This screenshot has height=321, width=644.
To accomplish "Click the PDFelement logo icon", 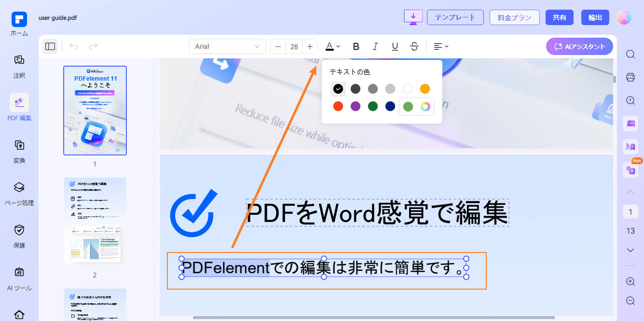I will point(19,19).
